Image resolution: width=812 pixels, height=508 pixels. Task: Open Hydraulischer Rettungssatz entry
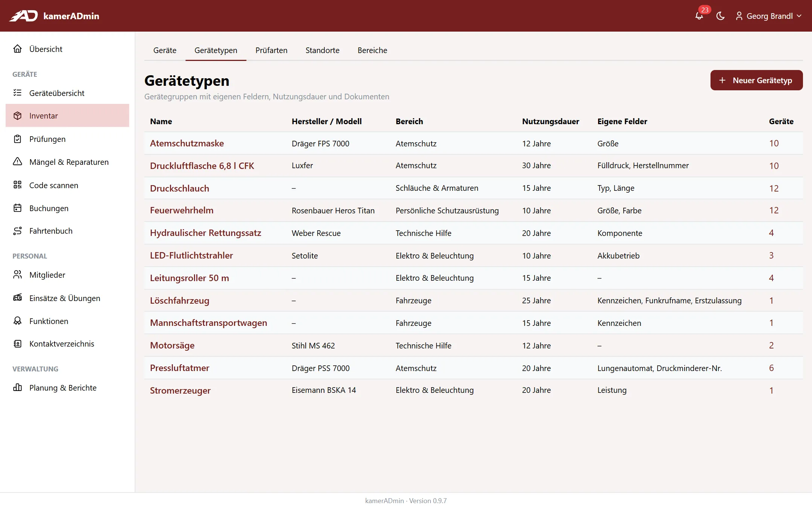point(205,233)
